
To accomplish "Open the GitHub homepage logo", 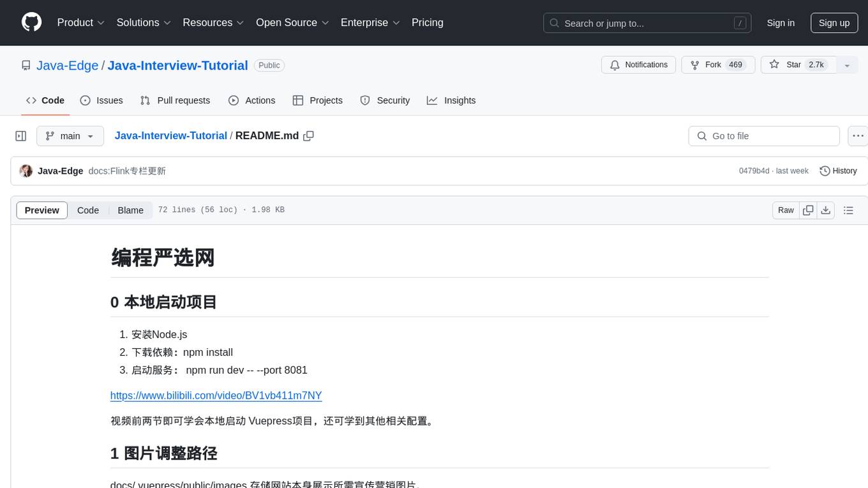I will click(32, 22).
